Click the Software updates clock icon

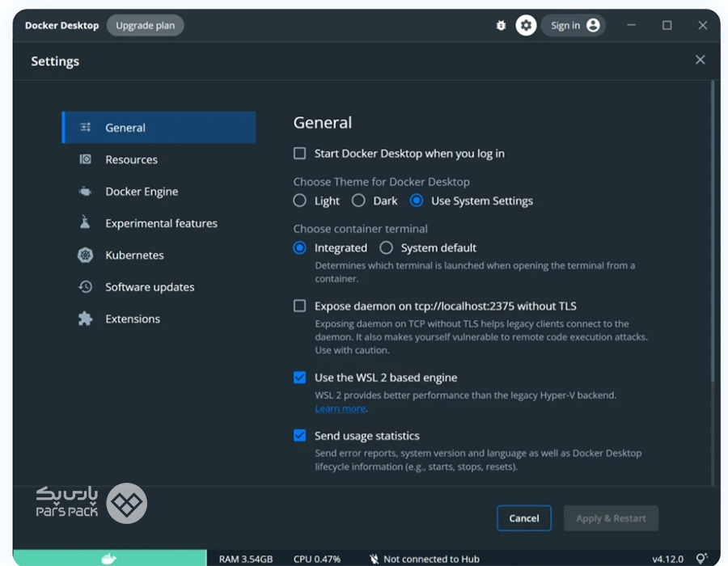click(85, 287)
